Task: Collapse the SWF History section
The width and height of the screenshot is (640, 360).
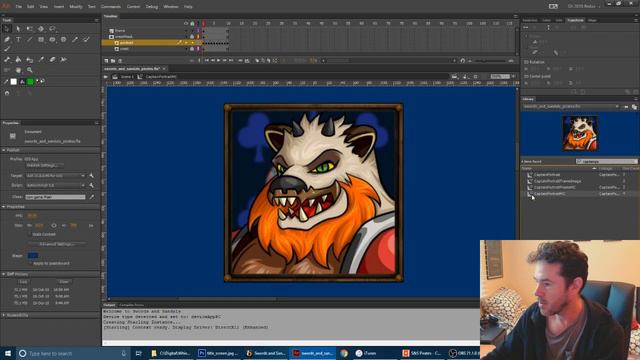Action: coord(4,274)
